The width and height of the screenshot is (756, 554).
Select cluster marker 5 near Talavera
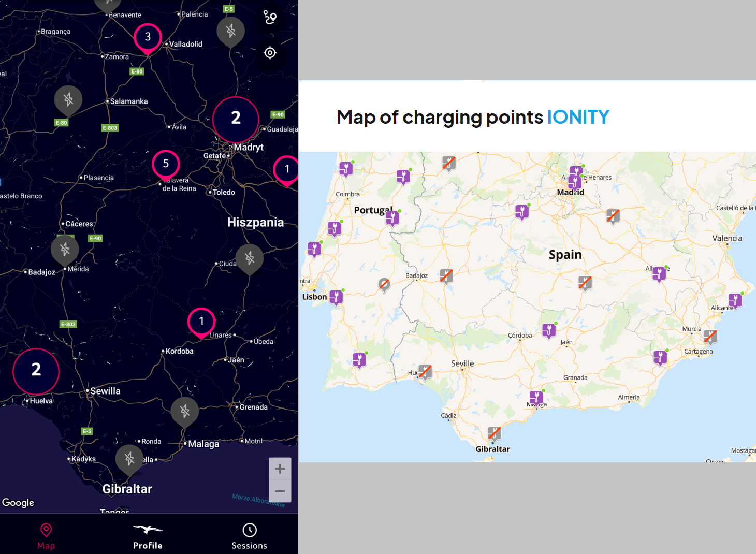(166, 165)
